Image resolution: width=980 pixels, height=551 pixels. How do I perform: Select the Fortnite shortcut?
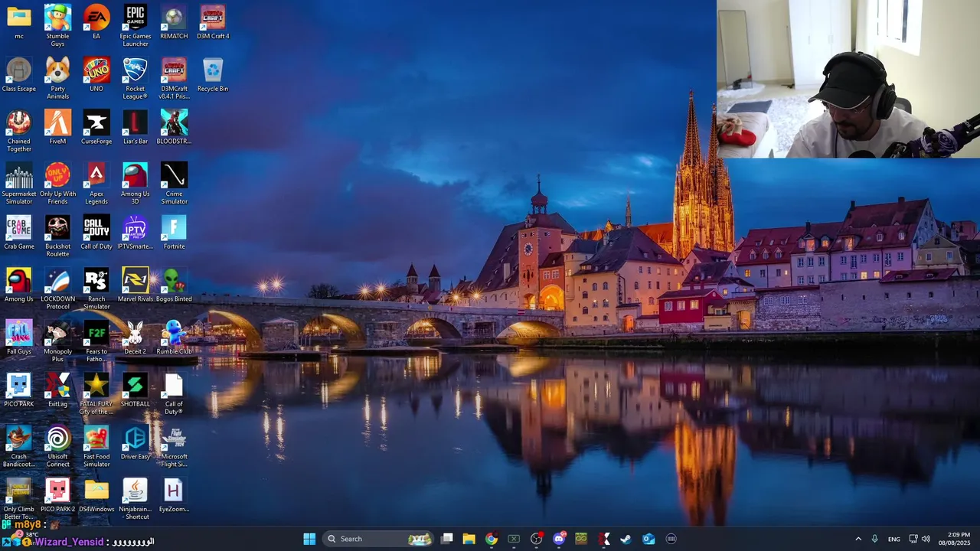[x=174, y=232]
